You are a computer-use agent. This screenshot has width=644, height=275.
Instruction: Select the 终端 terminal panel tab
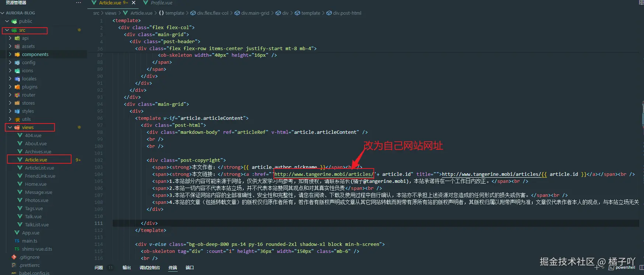pos(173,268)
